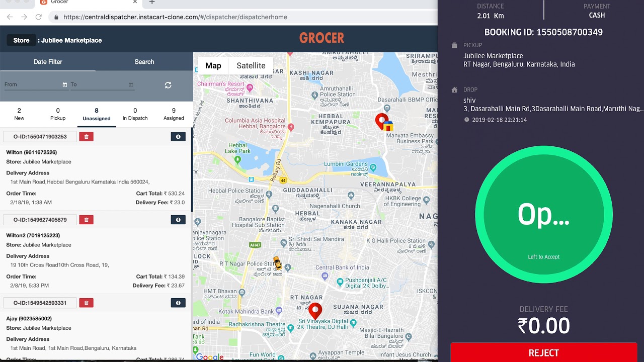The width and height of the screenshot is (644, 362).
Task: Open calendar icon of To date
Action: coord(131,84)
